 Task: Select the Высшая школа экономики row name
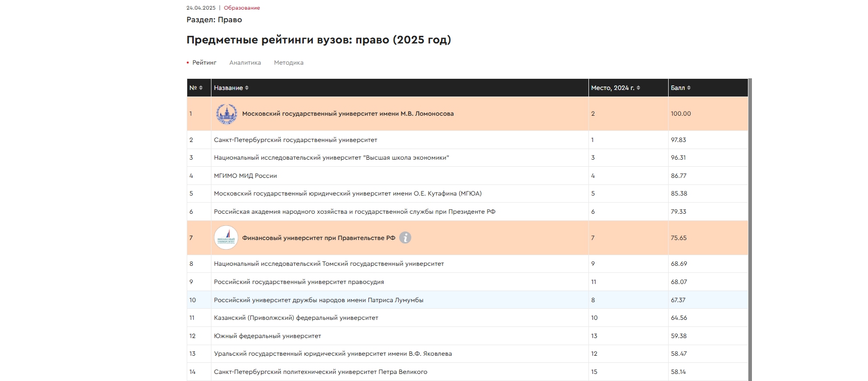click(x=332, y=158)
